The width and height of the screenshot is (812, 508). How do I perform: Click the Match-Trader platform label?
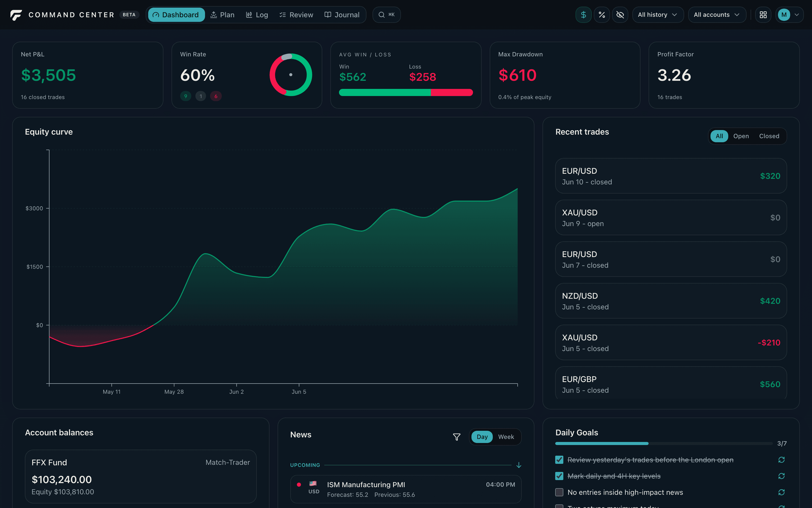pyautogui.click(x=228, y=462)
